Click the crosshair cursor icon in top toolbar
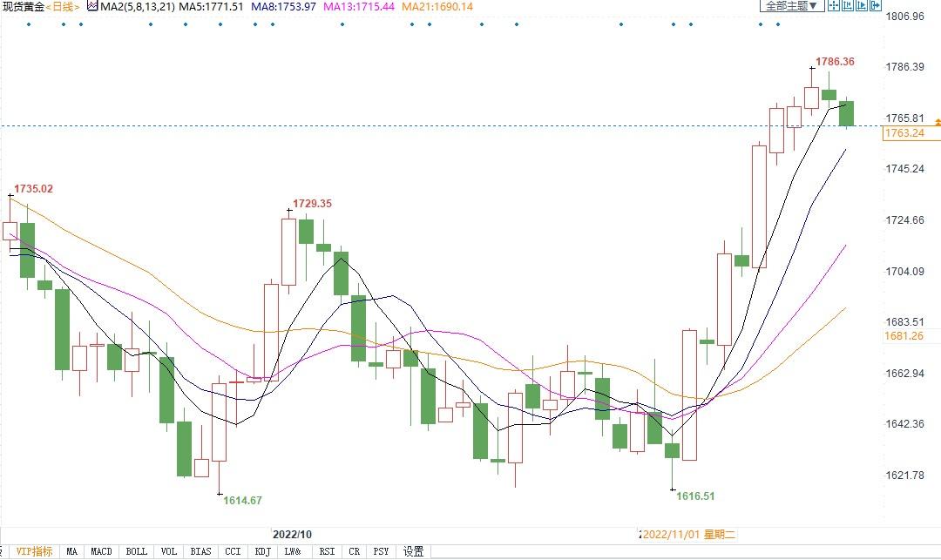This screenshot has width=941, height=560. [834, 6]
